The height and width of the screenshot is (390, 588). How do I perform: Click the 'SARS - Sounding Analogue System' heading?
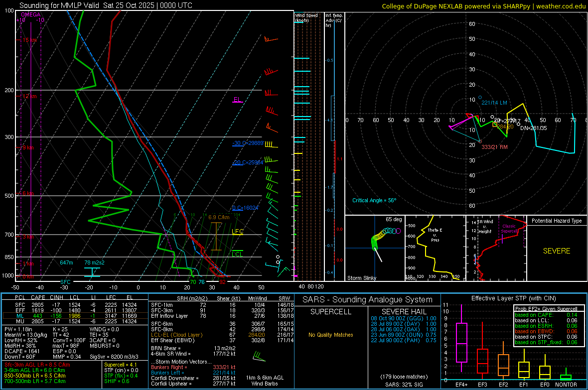(x=368, y=300)
